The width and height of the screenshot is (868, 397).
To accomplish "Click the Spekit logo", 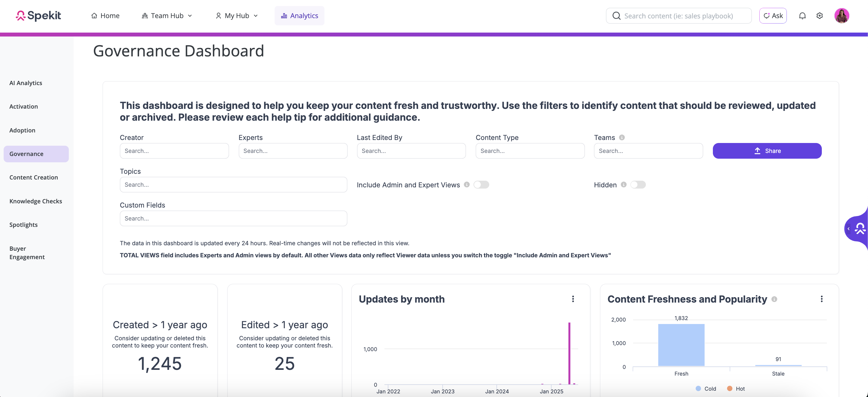I will click(x=38, y=15).
